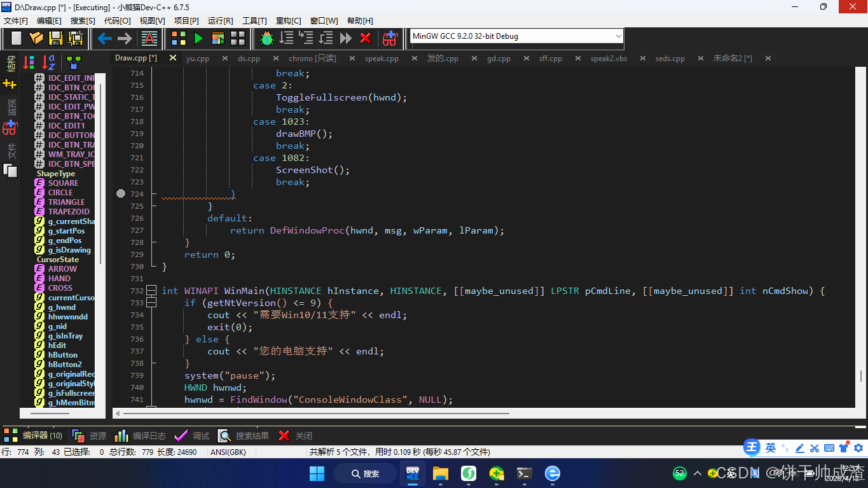This screenshot has height=488, width=868.
Task: Switch to the ds.cpp tab
Action: click(249, 59)
